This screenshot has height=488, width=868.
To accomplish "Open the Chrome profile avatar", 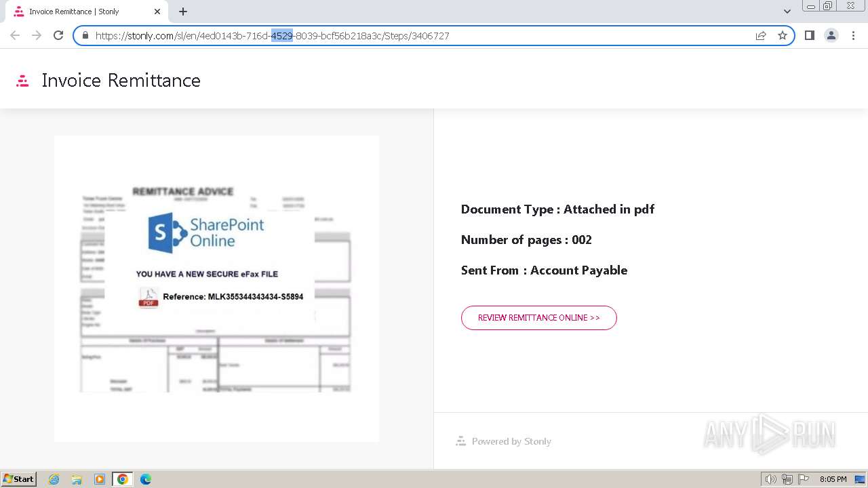I will (x=831, y=35).
